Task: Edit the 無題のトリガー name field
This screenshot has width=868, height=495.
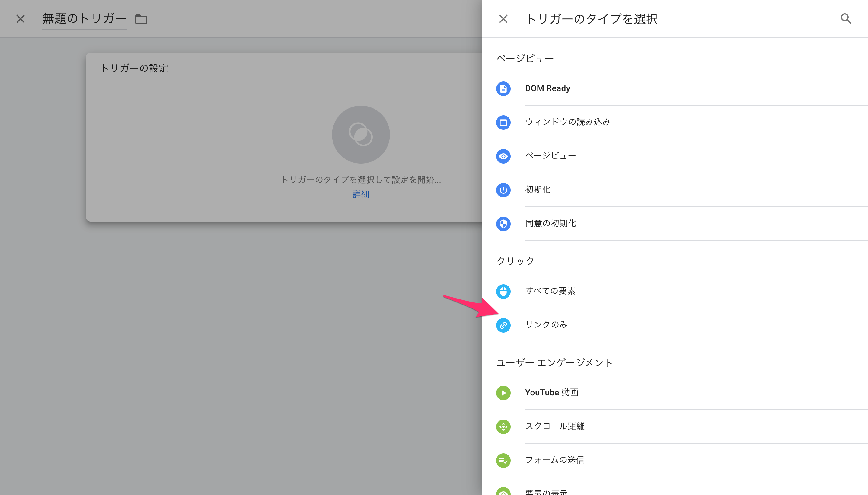Action: [x=84, y=19]
